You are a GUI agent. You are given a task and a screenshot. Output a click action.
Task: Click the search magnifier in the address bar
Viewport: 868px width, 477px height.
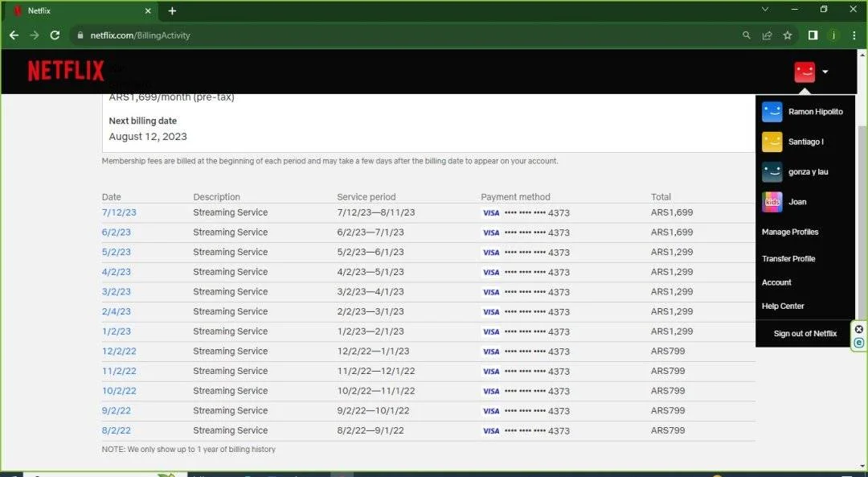[x=746, y=35]
